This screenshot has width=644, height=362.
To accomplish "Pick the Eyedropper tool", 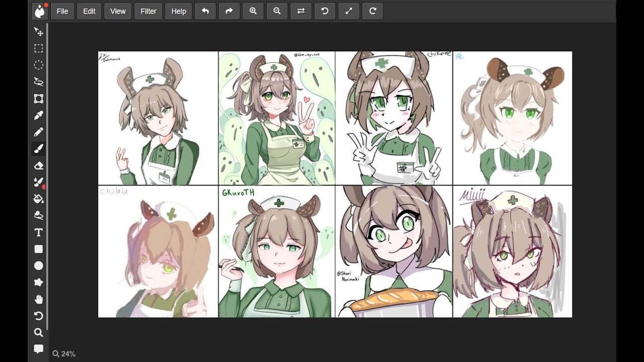I will click(x=38, y=115).
